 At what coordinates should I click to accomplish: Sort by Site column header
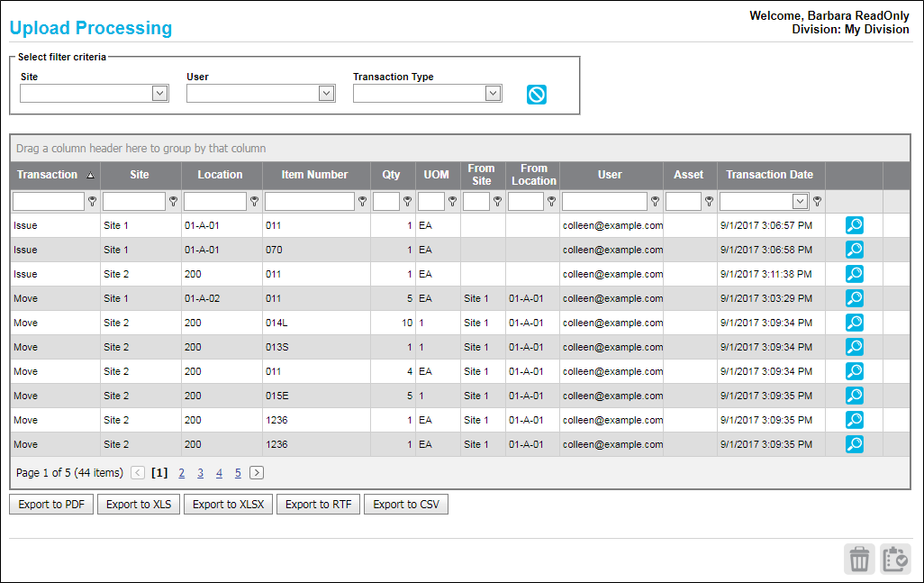[x=140, y=175]
